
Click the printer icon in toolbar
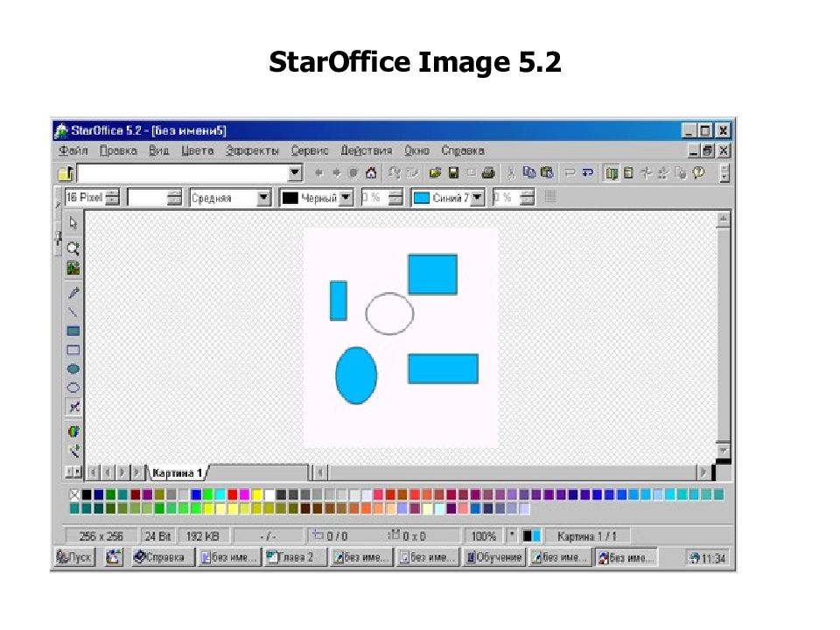click(x=487, y=172)
